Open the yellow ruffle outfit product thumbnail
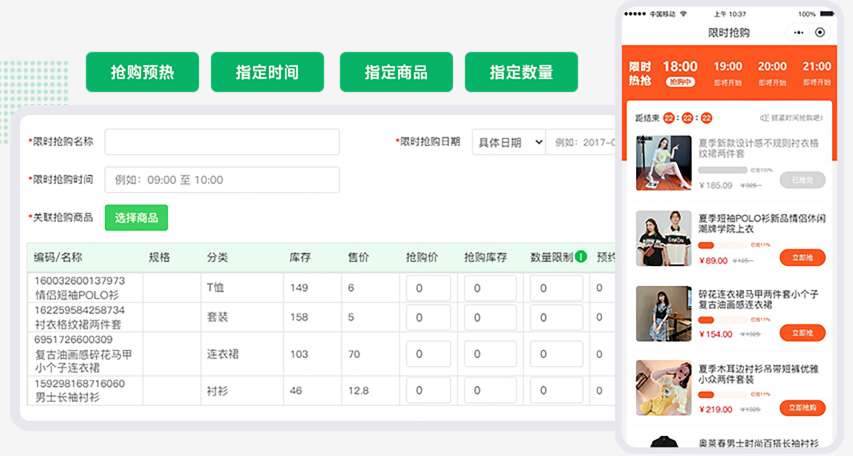 click(664, 388)
